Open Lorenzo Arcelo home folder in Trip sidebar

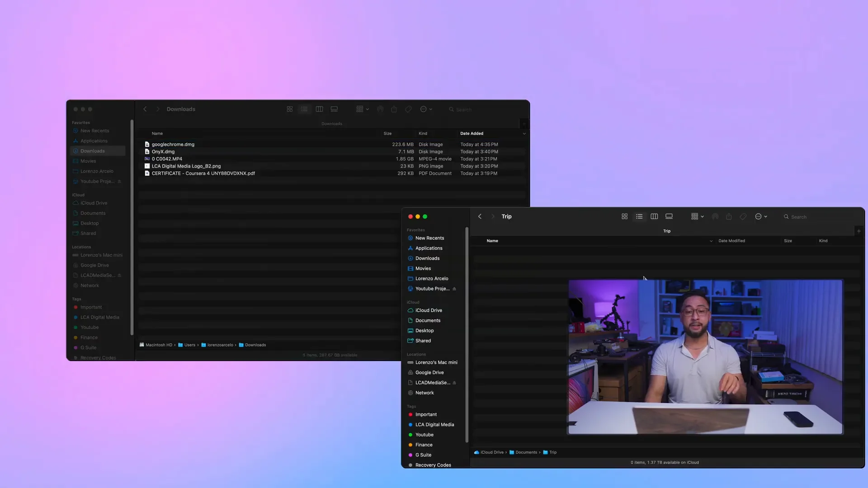(432, 278)
